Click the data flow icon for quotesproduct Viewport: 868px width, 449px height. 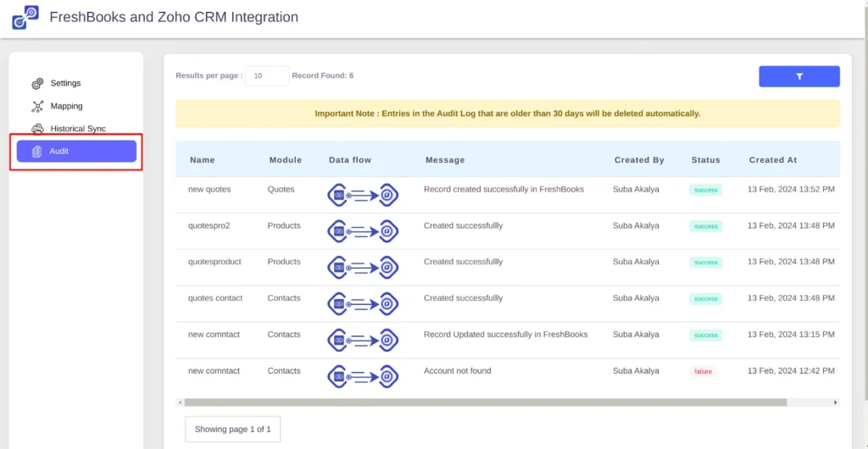pyautogui.click(x=363, y=268)
